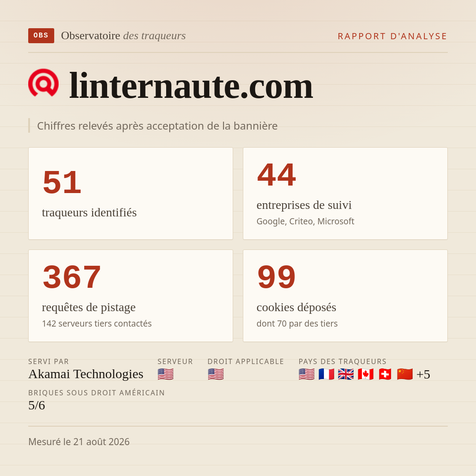Image resolution: width=476 pixels, height=476 pixels.
Task: Click the requêtes de pistage label
Action: [x=89, y=307]
